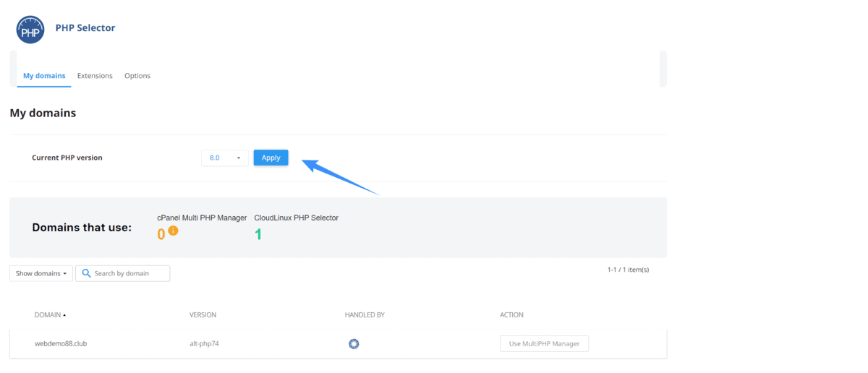868x373 pixels.
Task: Click the 1-1 / 1 item(s) pagination text
Action: pos(628,270)
